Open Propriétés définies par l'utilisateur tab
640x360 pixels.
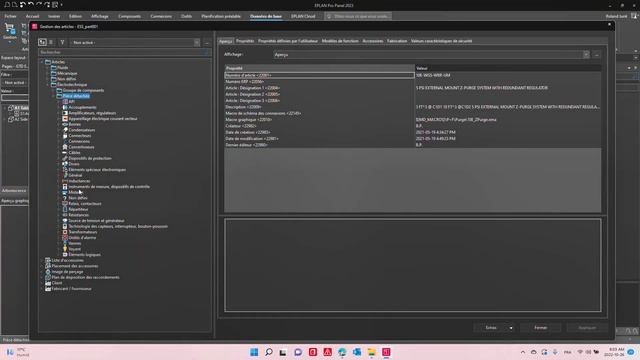[x=288, y=41]
